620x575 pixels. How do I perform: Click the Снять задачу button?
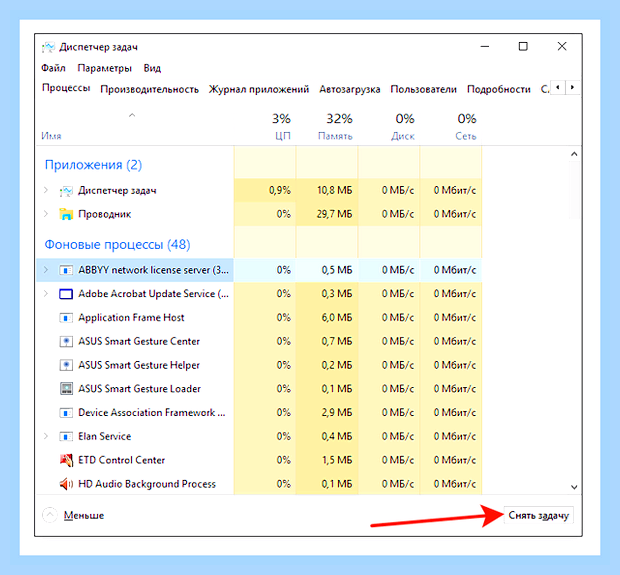pos(539,515)
